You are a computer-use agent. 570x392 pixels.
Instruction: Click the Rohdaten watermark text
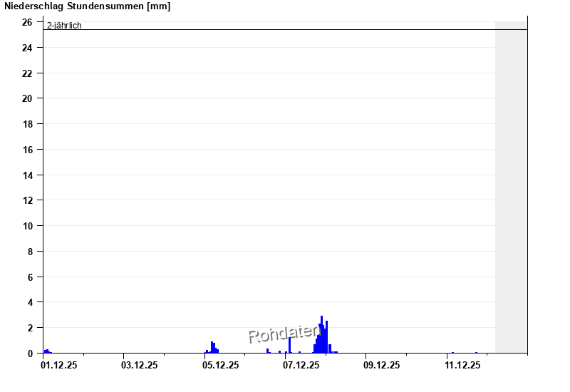283,334
